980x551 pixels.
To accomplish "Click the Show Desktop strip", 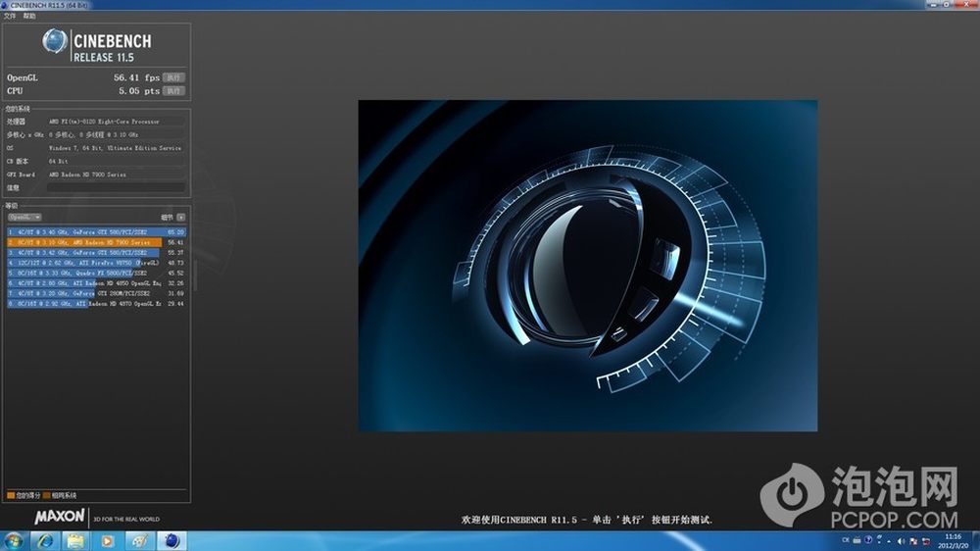I will (x=976, y=541).
